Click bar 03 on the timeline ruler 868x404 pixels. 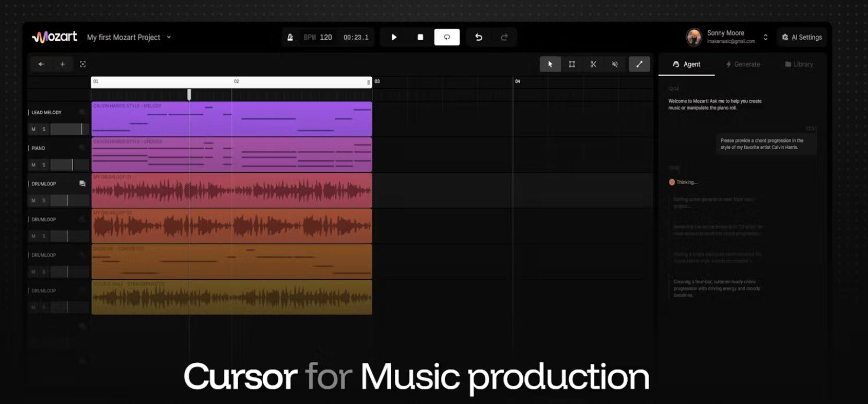pos(377,81)
